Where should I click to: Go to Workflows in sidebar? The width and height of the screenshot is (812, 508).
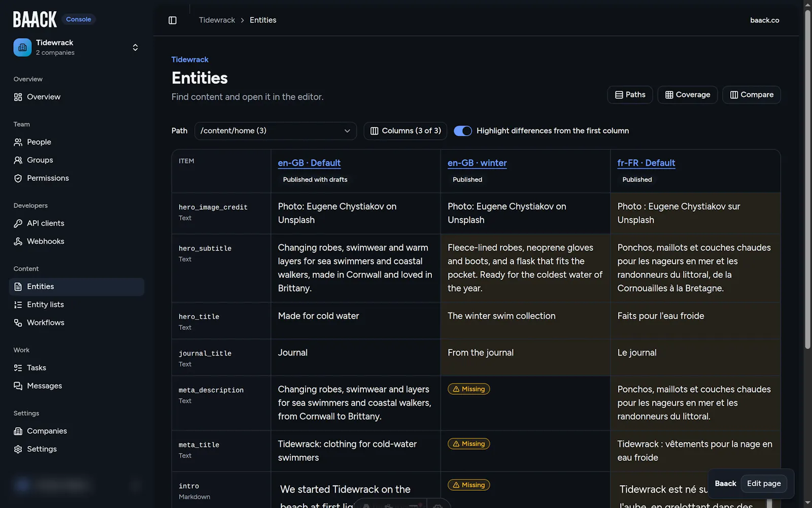click(77, 323)
